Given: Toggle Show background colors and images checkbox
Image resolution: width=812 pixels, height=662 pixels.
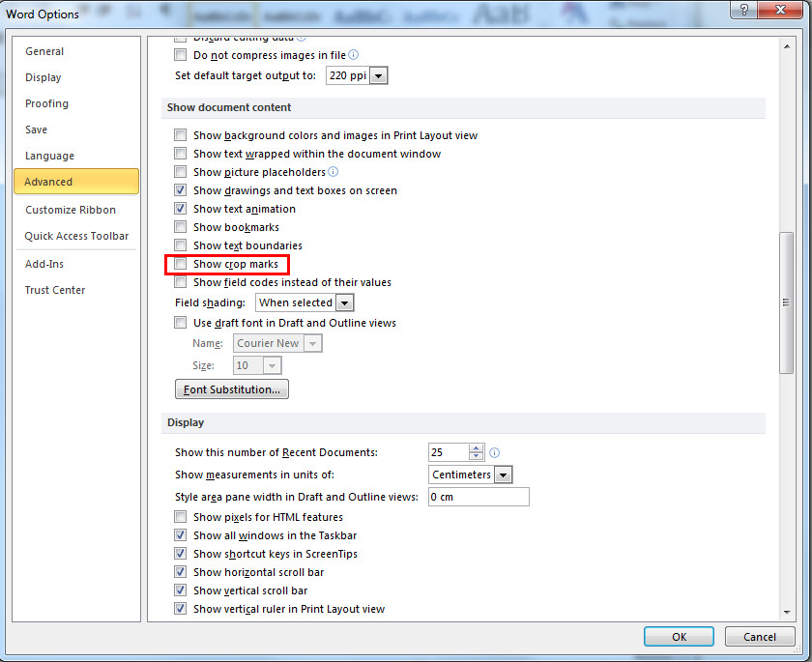Looking at the screenshot, I should 180,135.
